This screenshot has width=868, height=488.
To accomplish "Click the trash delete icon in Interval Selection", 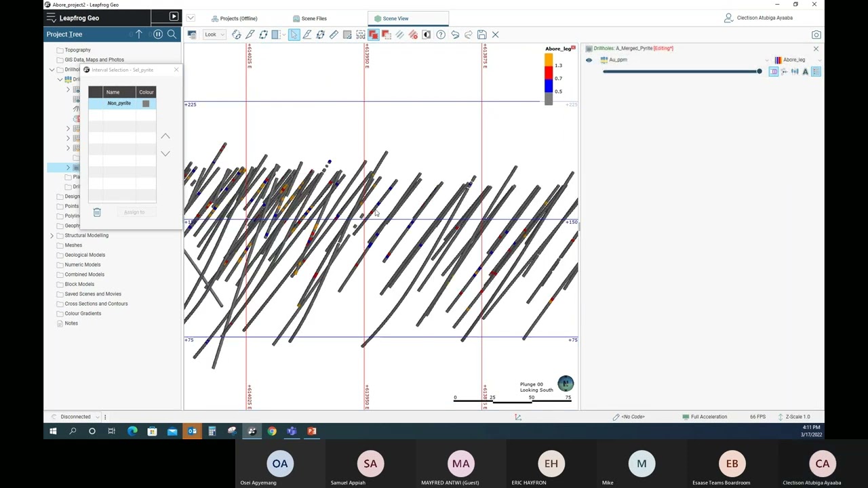I will (x=97, y=212).
